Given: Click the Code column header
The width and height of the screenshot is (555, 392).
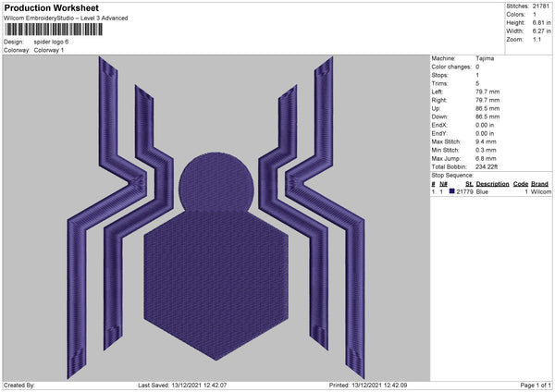Looking at the screenshot, I should point(521,183).
